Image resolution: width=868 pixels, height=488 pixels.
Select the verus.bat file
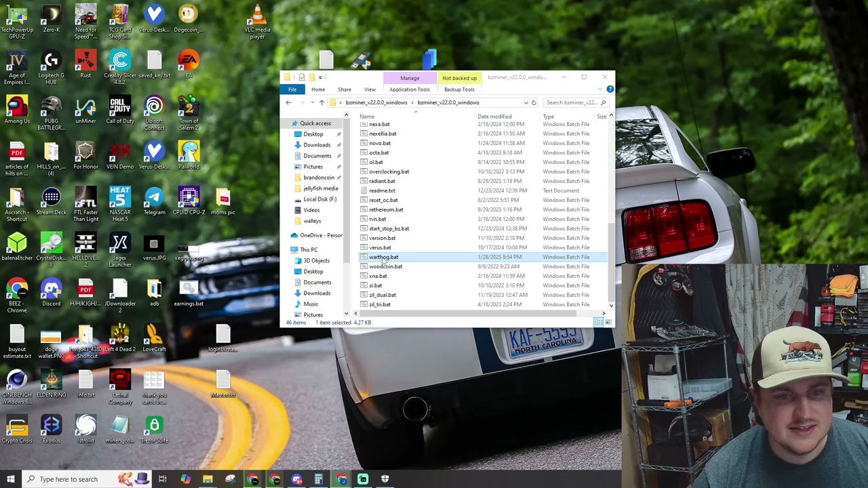[x=380, y=247]
